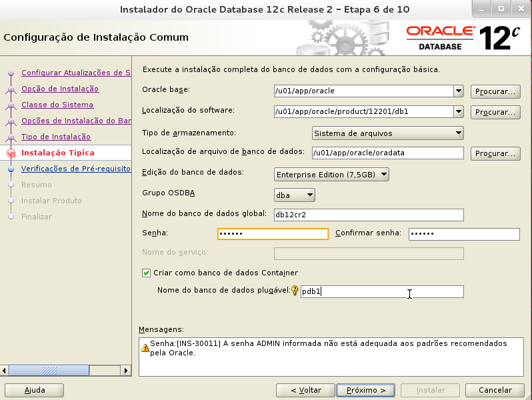Click into the Oracle base path field
This screenshot has height=400, width=532.
(364, 91)
